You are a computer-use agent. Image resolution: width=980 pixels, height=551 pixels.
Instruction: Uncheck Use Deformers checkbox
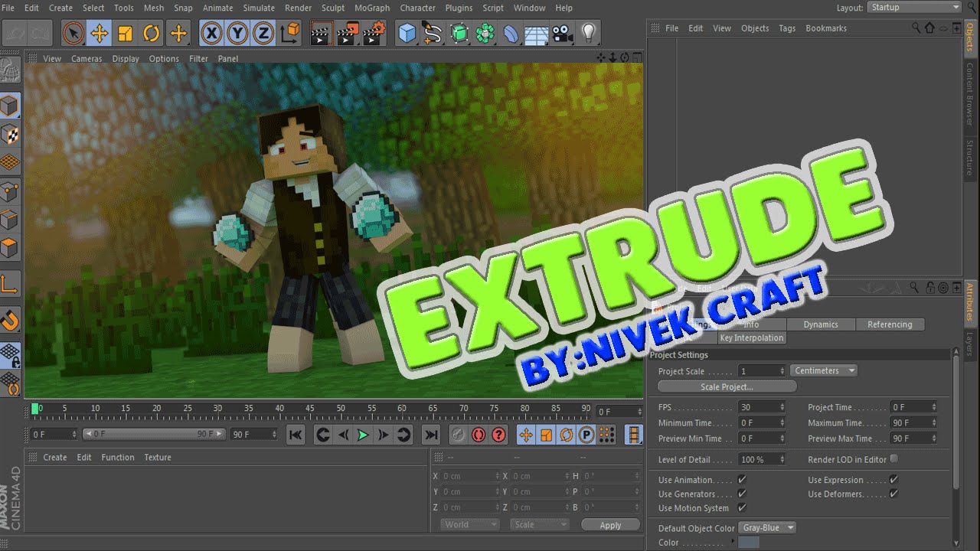coord(893,494)
